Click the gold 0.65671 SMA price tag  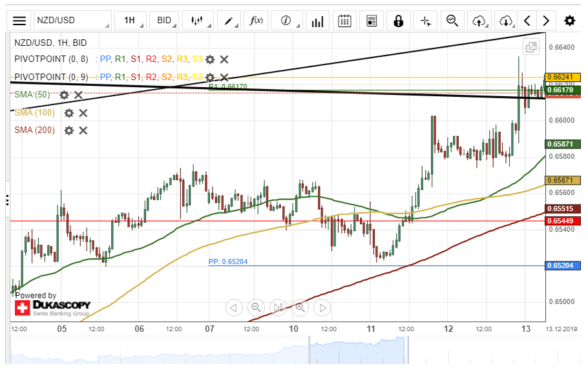coord(563,180)
